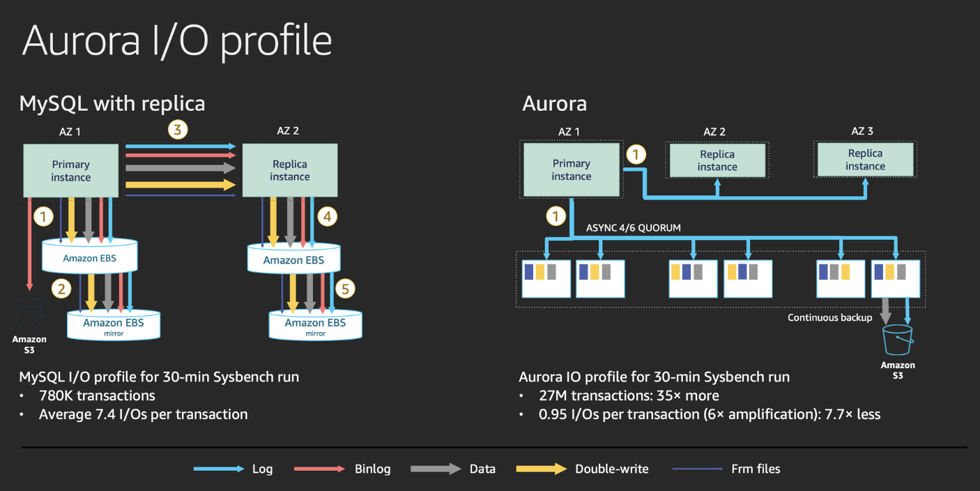Click the Continuous backup label
This screenshot has width=980, height=491.
tap(829, 317)
